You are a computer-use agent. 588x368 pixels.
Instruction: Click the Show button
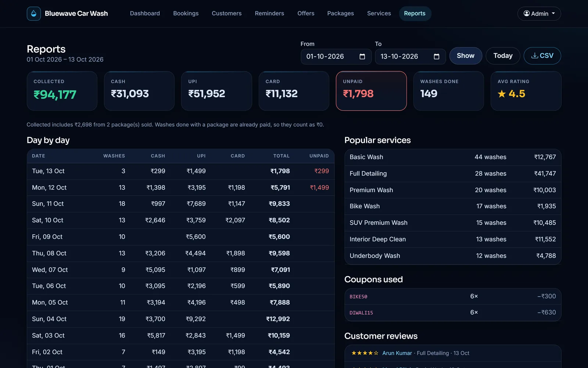tap(466, 56)
